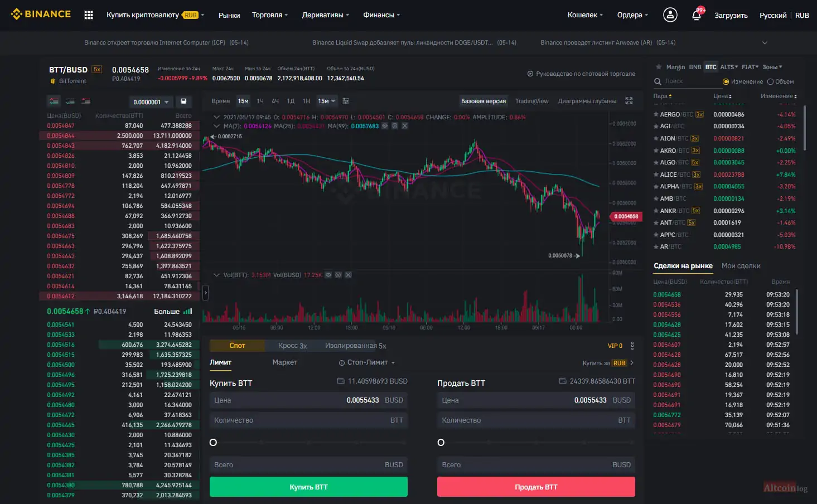The height and width of the screenshot is (504, 817).
Task: Open Vol indicator settings gear
Action: click(x=338, y=275)
